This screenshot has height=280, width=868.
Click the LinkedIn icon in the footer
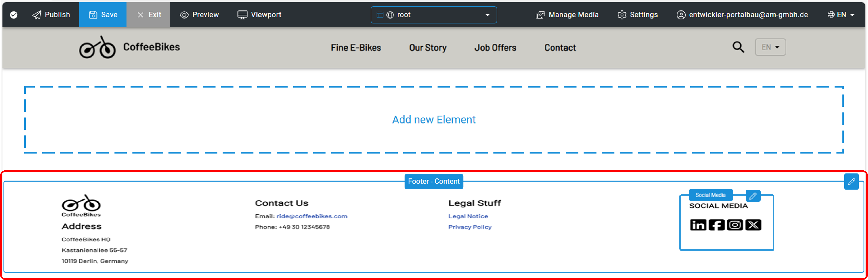click(698, 225)
